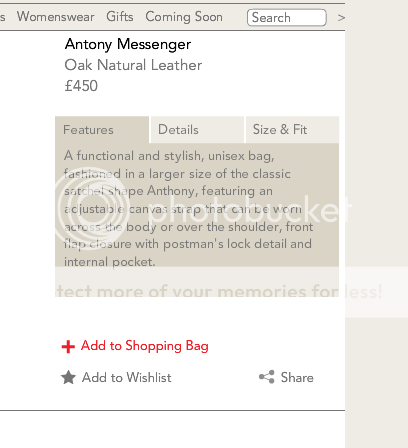This screenshot has height=448, width=408.
Task: Click the Oak Natural Leather subtitle
Action: pos(133,65)
